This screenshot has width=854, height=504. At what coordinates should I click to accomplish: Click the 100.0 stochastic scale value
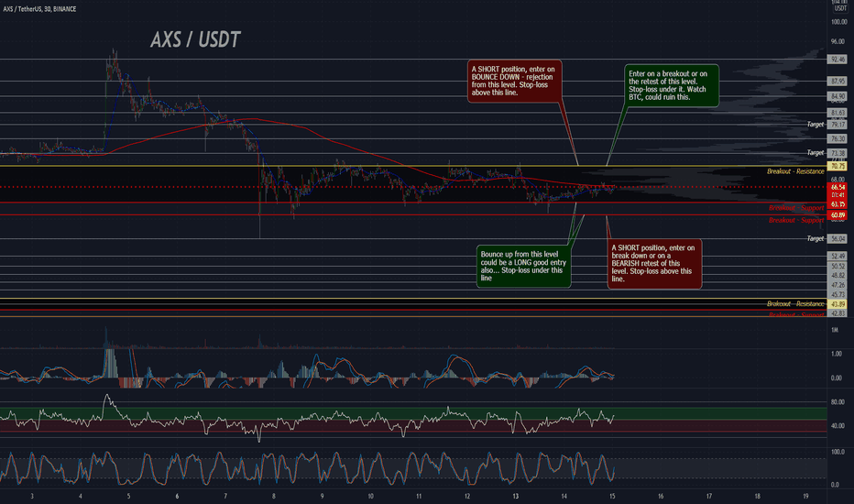838,453
